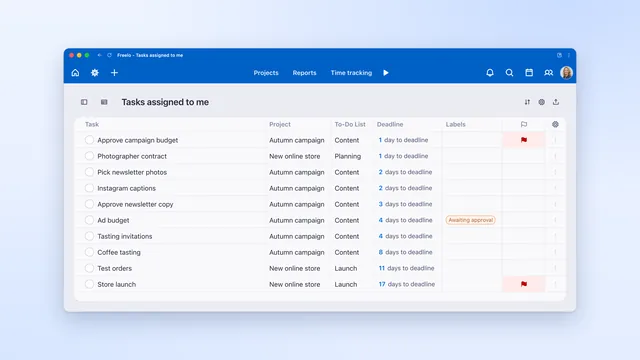The image size is (640, 360).
Task: Mark Approve campaign budget as complete
Action: pos(89,140)
